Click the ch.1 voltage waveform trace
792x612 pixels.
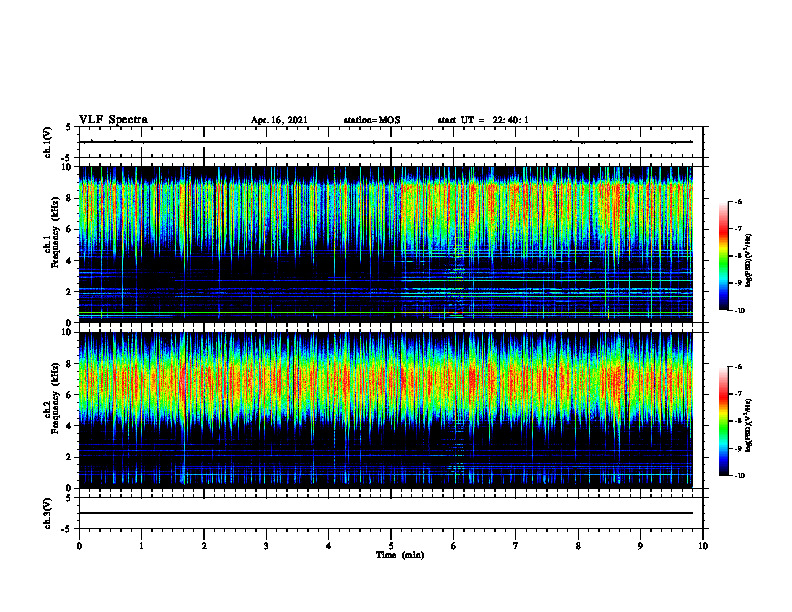click(386, 142)
